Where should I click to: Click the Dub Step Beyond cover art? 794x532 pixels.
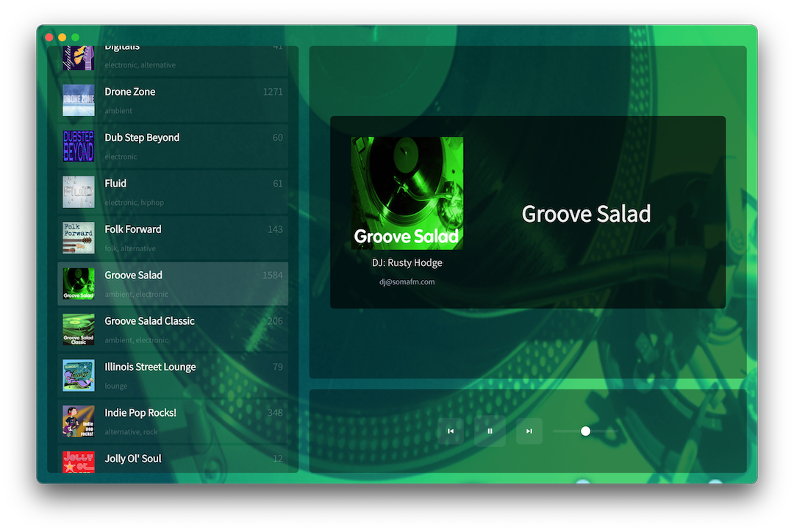(x=78, y=145)
